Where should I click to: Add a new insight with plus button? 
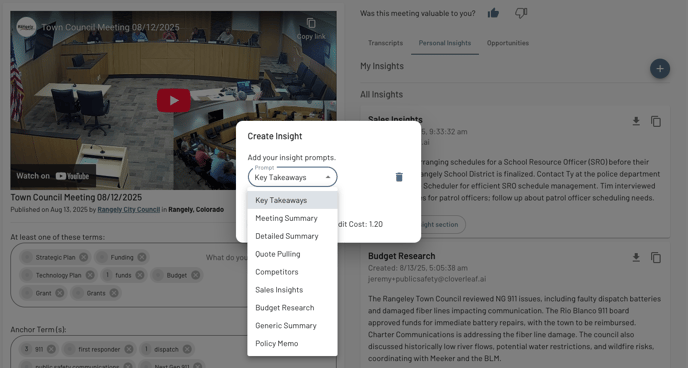pos(660,69)
